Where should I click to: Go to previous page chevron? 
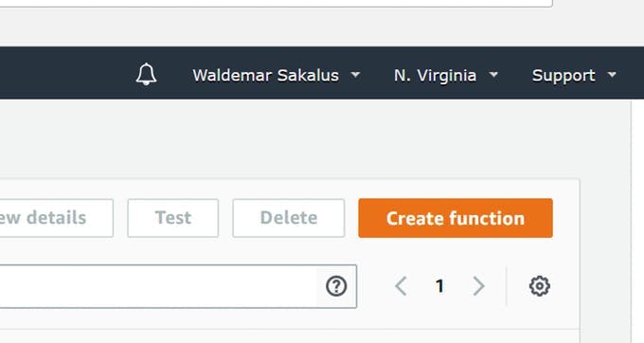pyautogui.click(x=401, y=286)
